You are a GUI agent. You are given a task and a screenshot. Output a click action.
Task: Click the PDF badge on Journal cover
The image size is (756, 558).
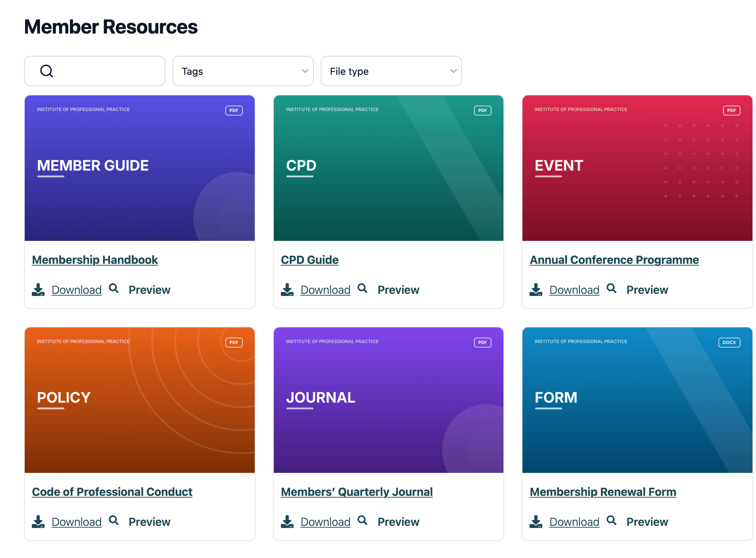click(x=483, y=343)
